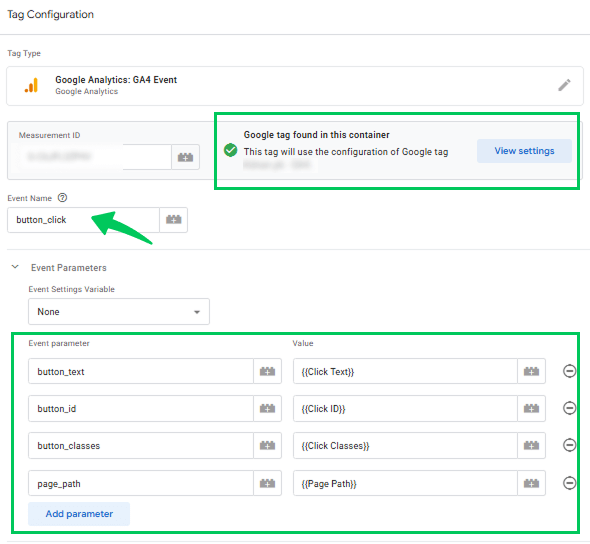Insert variable for {{Click ID}} value
The height and width of the screenshot is (544, 590).
(531, 408)
